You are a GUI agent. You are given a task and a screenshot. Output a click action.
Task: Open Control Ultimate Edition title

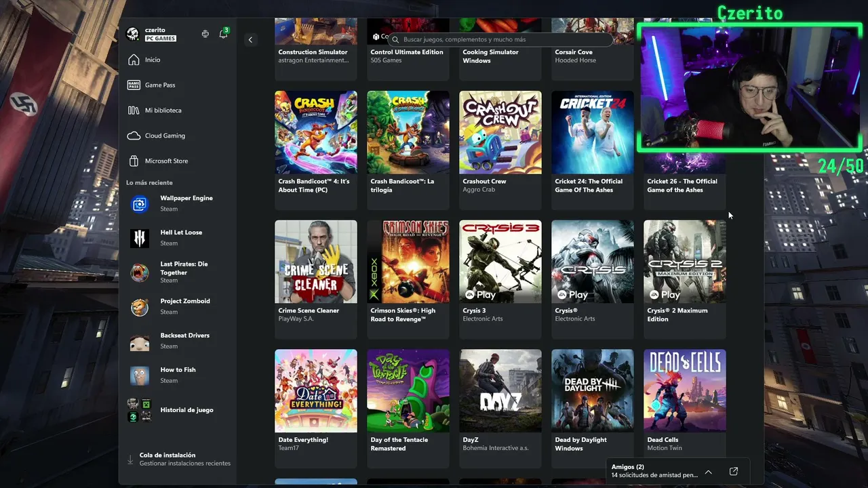[x=407, y=52]
